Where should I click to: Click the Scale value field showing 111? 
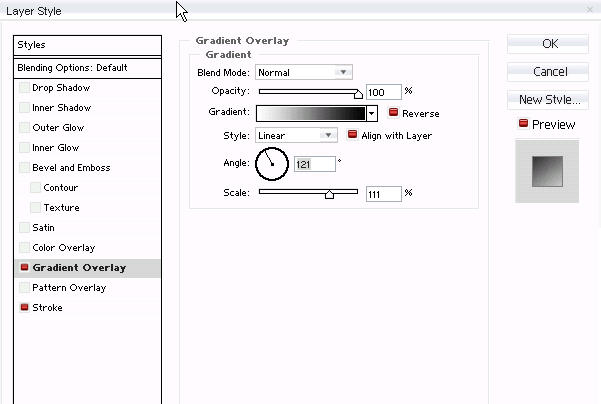pyautogui.click(x=384, y=194)
